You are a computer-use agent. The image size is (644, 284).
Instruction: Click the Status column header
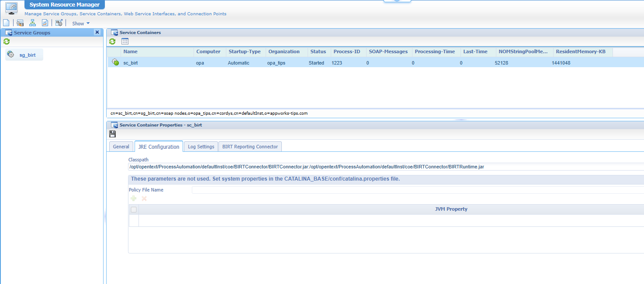coord(319,51)
